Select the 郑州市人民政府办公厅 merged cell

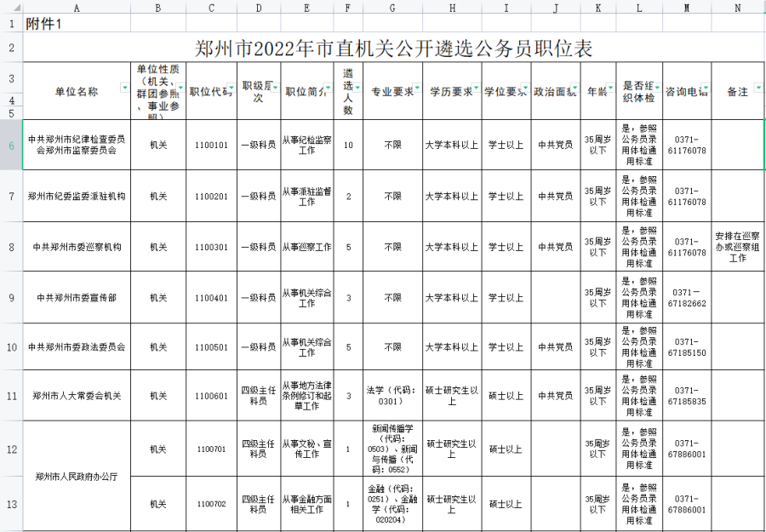(x=77, y=477)
